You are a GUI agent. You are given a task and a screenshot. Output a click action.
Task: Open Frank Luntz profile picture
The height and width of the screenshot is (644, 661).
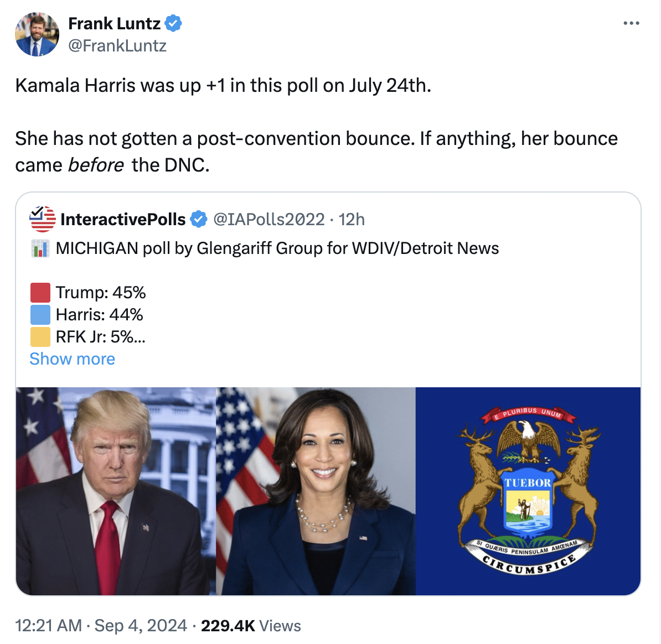[37, 34]
